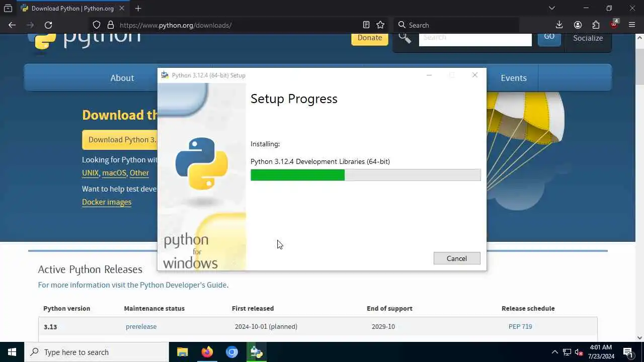Open the Docker images link

107,202
